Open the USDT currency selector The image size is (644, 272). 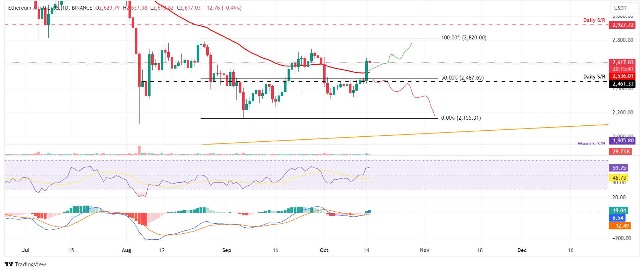pos(620,8)
